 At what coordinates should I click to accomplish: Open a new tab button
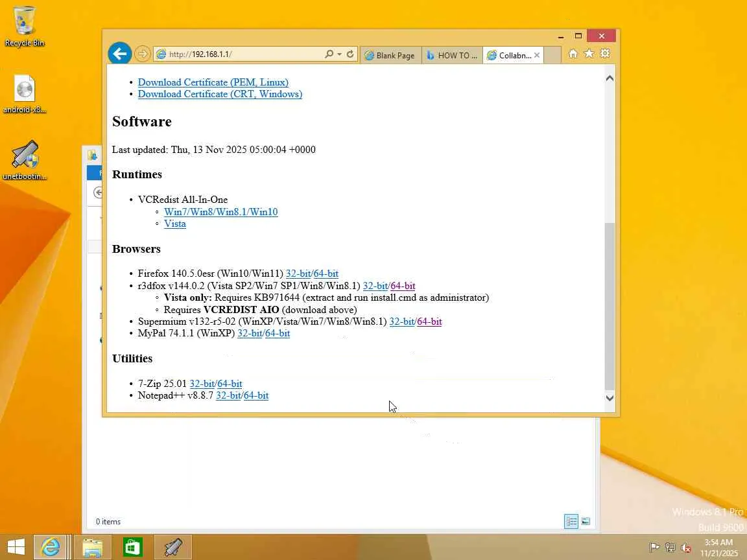pyautogui.click(x=552, y=55)
